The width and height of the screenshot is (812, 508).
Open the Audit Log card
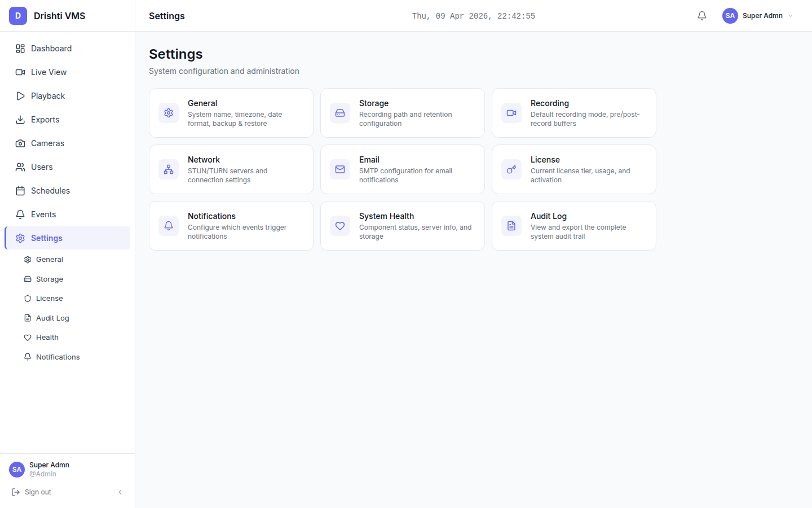573,226
